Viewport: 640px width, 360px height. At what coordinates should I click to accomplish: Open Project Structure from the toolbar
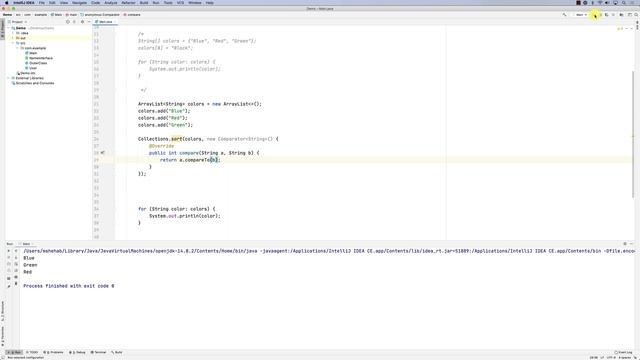(x=621, y=15)
